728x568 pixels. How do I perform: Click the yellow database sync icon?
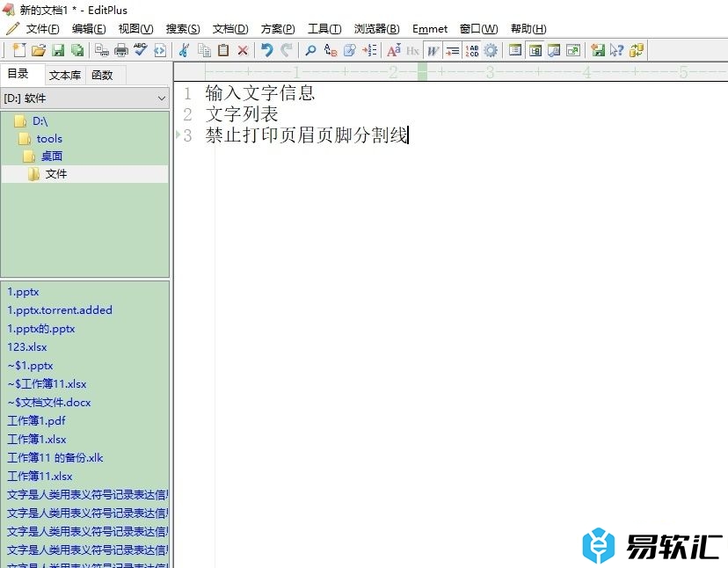637,50
